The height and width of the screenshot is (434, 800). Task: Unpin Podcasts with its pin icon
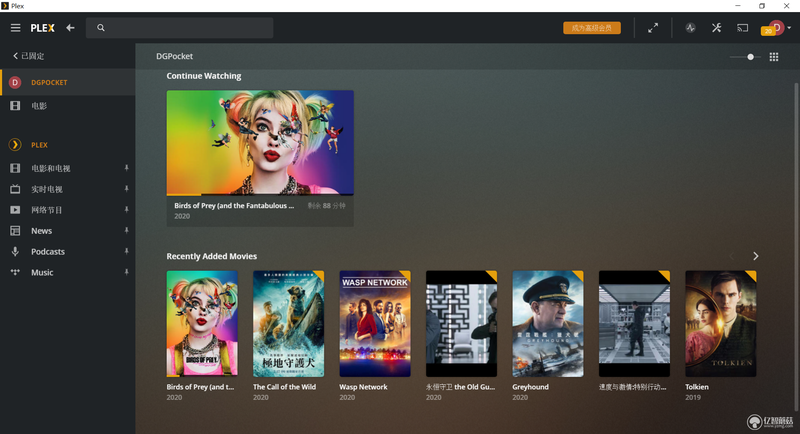(x=127, y=251)
